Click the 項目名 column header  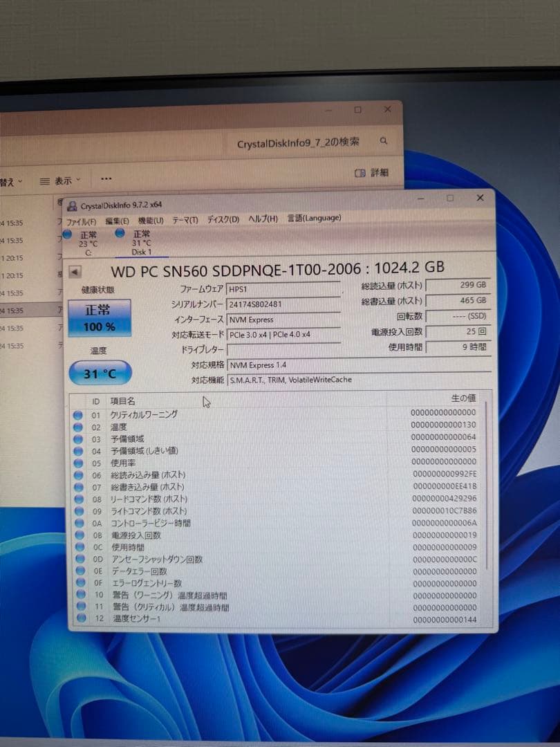[123, 401]
